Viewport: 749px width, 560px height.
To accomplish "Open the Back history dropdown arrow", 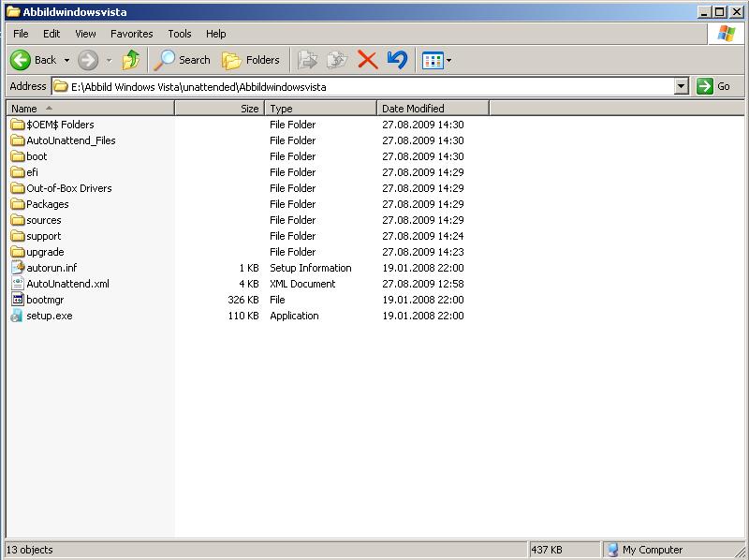I will tap(66, 60).
